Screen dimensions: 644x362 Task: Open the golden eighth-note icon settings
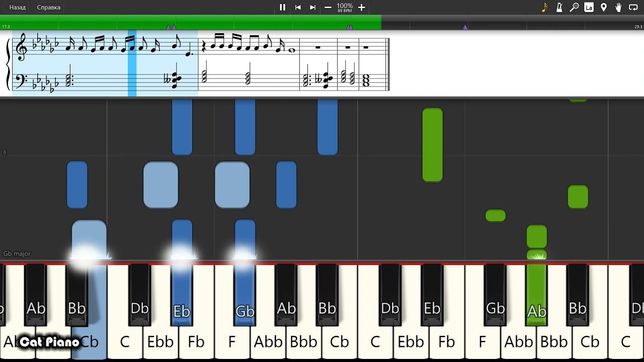tap(544, 7)
